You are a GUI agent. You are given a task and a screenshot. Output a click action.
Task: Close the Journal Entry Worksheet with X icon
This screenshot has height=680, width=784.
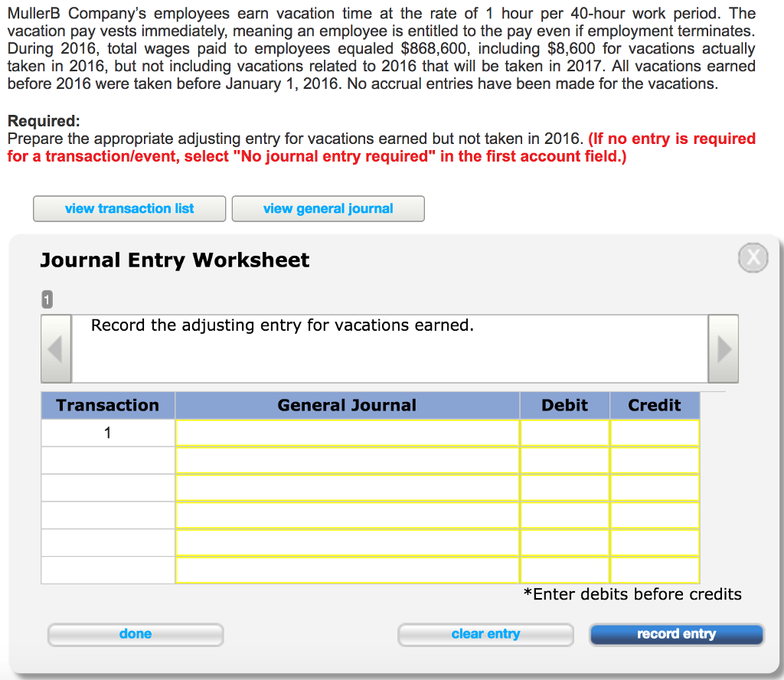coord(753,257)
